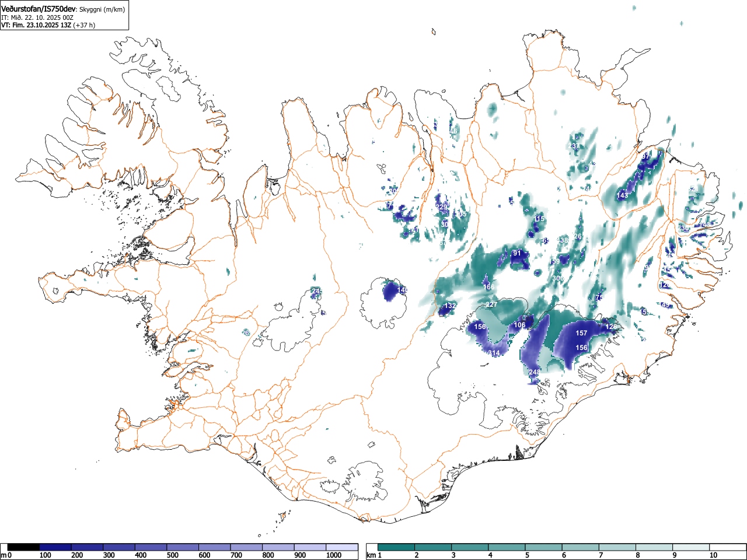Select the 800–900 m pale blue swatch
This screenshot has height=560, width=747.
click(x=278, y=547)
